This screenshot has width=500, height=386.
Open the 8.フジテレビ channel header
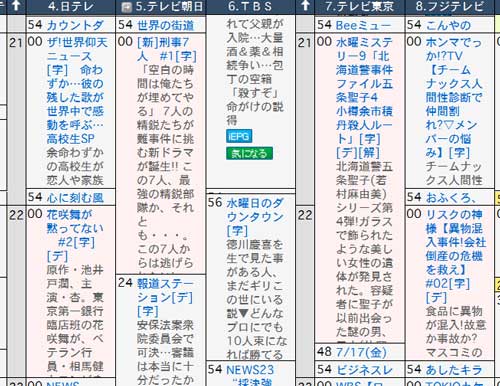(x=449, y=6)
